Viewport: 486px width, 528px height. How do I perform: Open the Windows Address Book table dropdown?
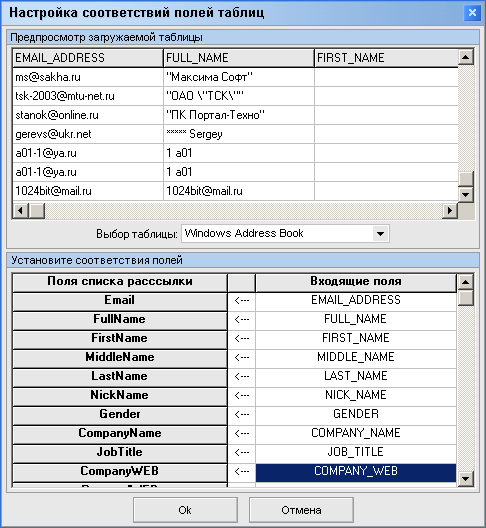(380, 233)
